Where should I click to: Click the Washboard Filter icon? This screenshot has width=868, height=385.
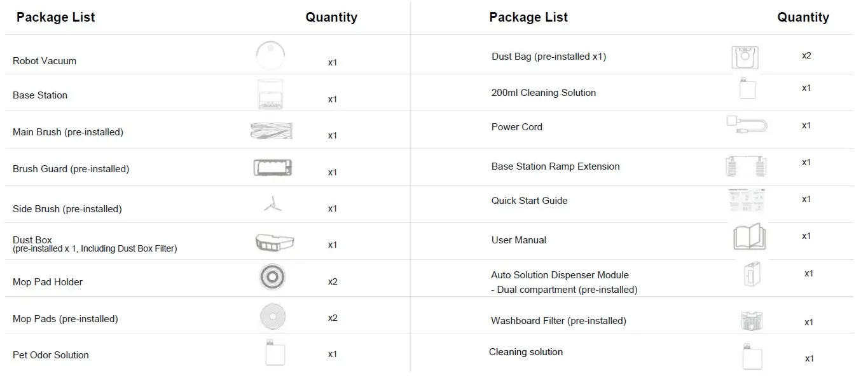(x=752, y=321)
